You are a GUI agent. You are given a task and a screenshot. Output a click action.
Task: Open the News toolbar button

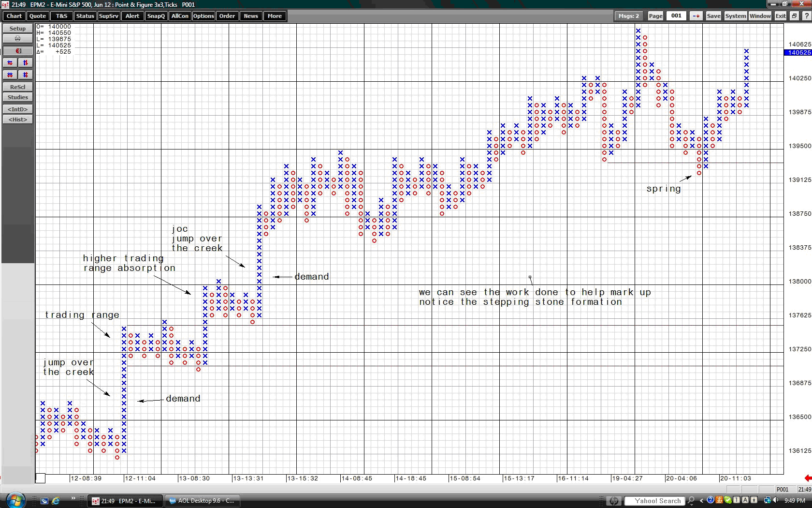251,16
